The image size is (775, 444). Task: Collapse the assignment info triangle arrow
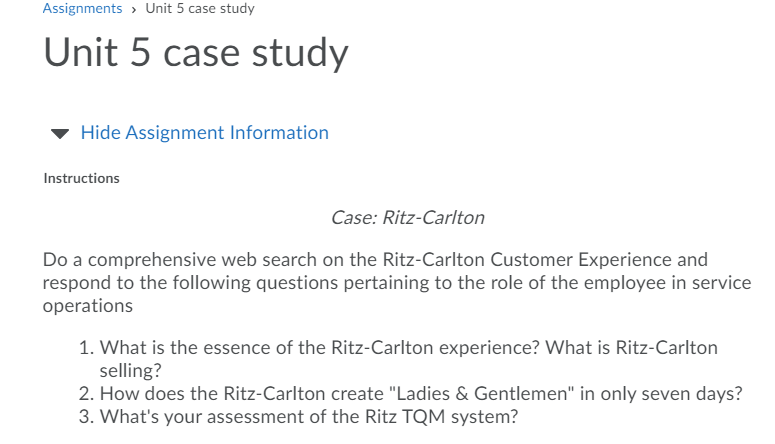click(x=60, y=133)
